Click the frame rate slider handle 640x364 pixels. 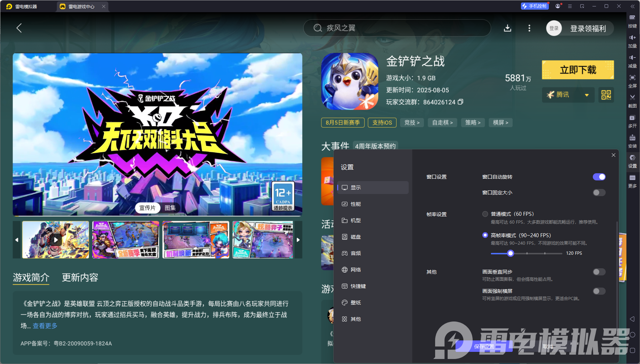[x=511, y=253]
